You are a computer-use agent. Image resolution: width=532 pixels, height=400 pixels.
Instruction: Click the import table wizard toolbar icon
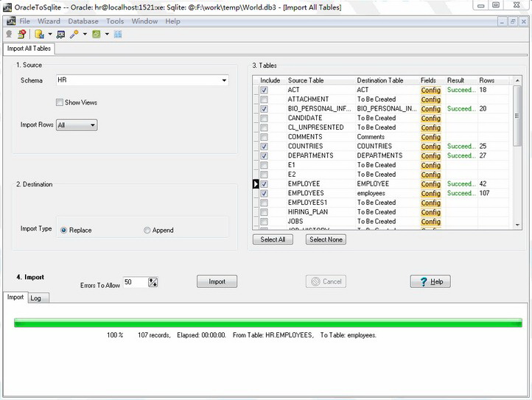pos(39,34)
